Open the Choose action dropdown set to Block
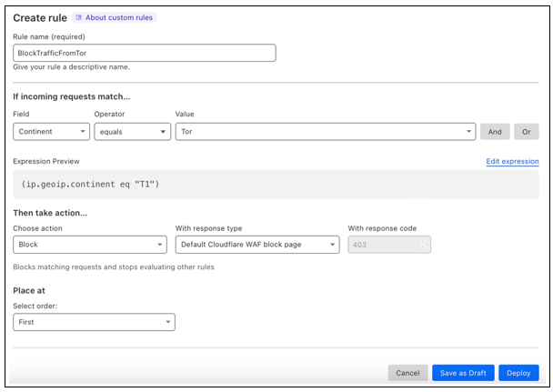Image resolution: width=553 pixels, height=392 pixels. [90, 244]
